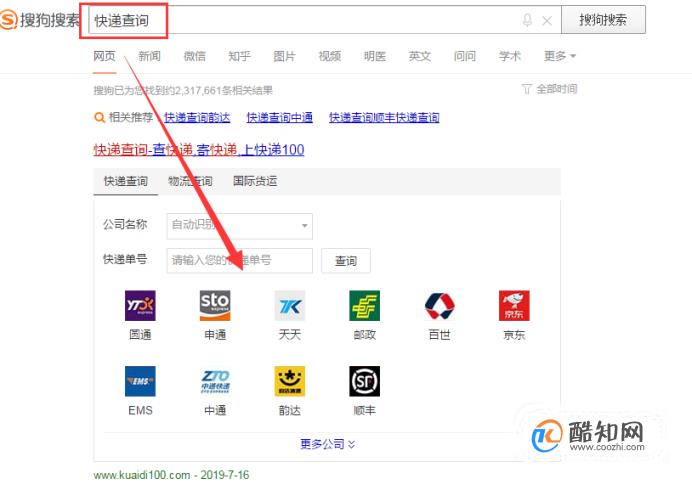Viewport: 692px width, 490px height.
Task: Click the microphone voice search icon
Action: 527,20
